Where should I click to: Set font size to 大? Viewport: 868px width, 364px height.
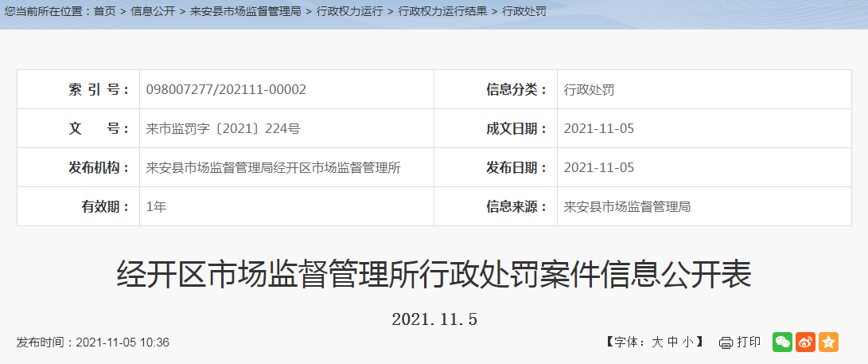(x=657, y=342)
